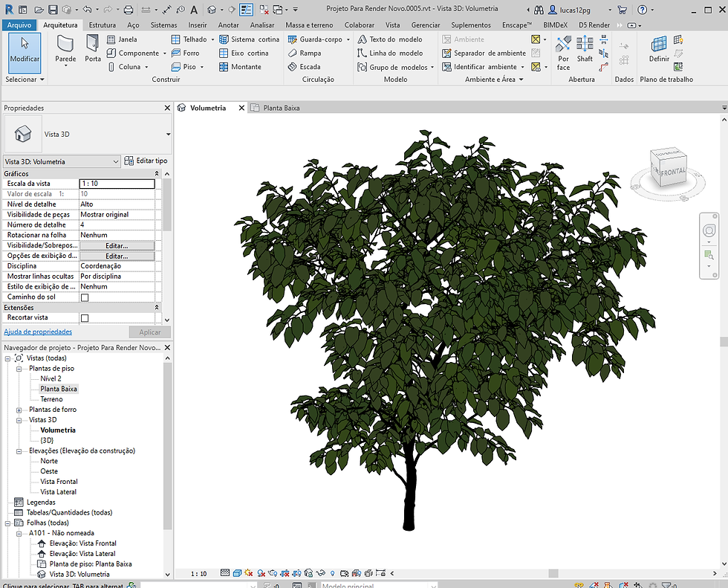
Task: Expand the Selecionar panel dropdown
Action: click(42, 80)
